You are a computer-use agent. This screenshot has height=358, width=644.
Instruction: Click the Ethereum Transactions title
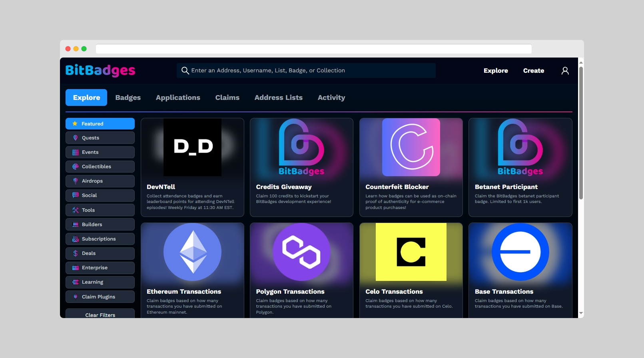click(184, 292)
